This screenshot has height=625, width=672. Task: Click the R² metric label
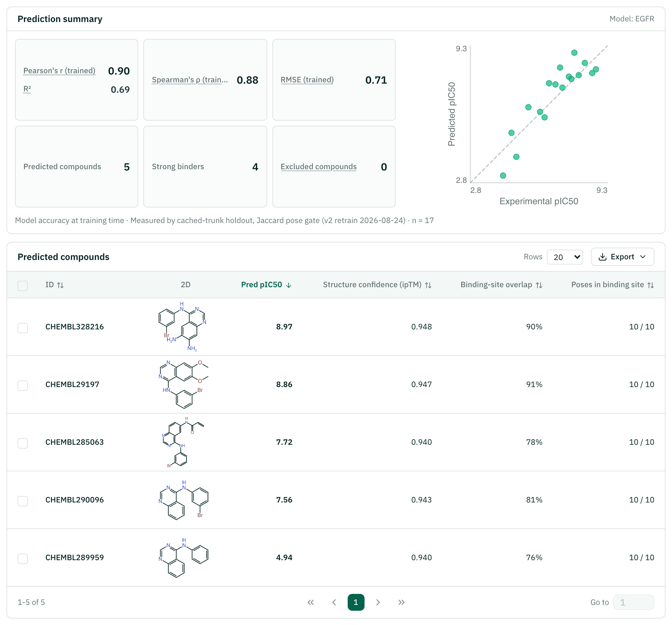pos(27,89)
